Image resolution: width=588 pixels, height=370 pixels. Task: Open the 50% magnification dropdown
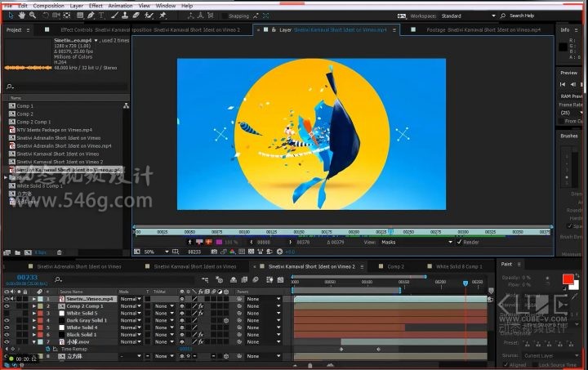pos(156,252)
